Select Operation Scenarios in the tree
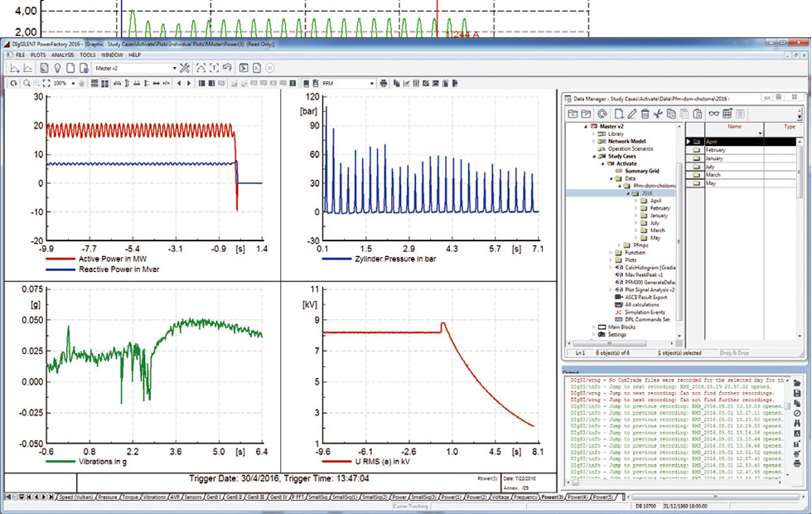Image resolution: width=812 pixels, height=514 pixels. click(x=631, y=148)
